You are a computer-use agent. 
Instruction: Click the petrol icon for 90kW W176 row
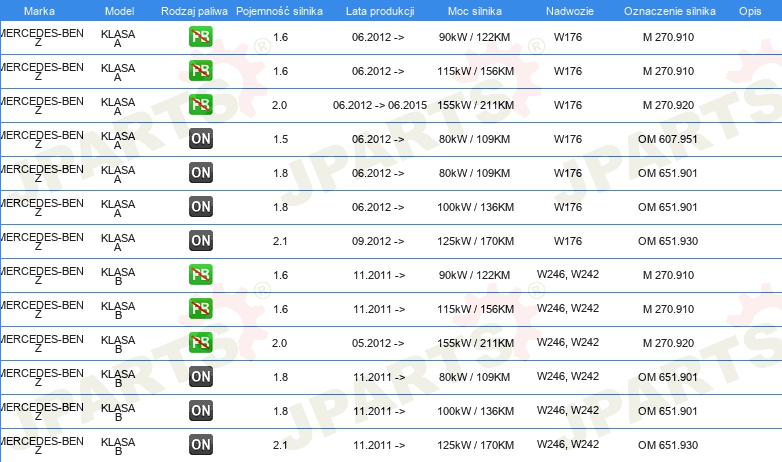point(200,37)
